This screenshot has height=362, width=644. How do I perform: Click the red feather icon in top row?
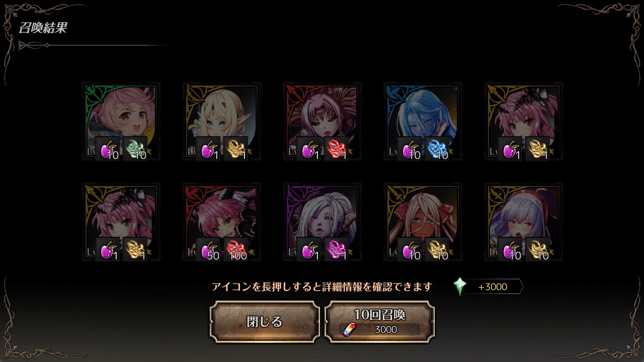(336, 149)
